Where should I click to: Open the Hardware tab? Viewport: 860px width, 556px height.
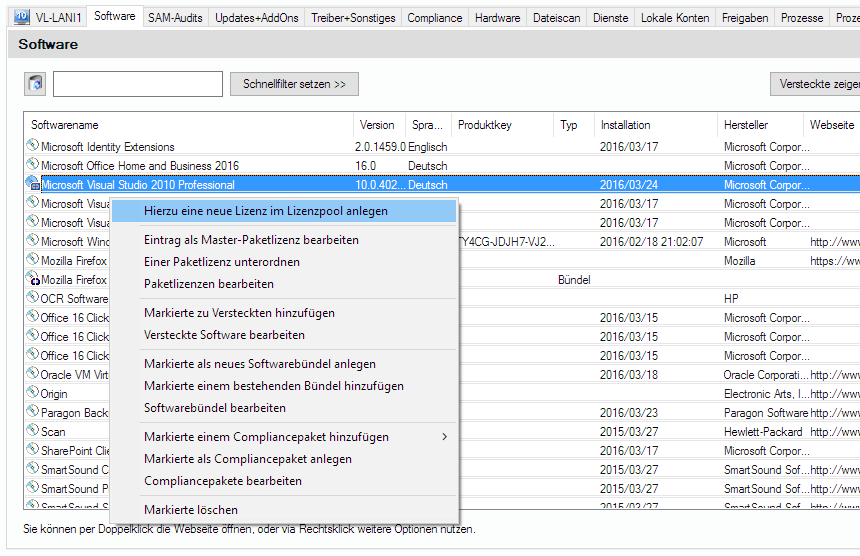pyautogui.click(x=497, y=18)
